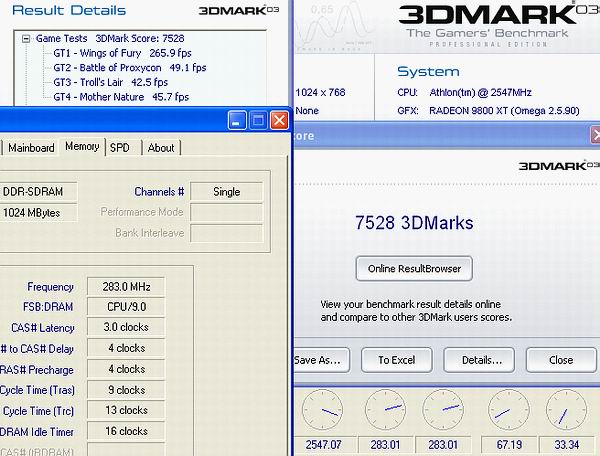Select the Game Tests 3DMark Score row
Viewport: 600px width, 456px height.
[110, 39]
